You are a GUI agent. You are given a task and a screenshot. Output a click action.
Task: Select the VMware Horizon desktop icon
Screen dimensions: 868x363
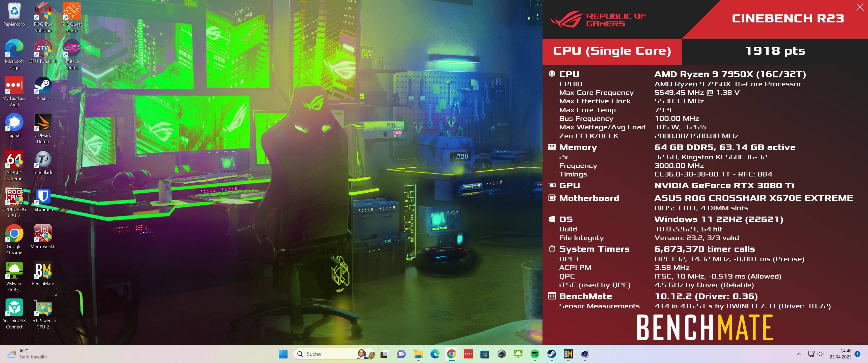(14, 277)
